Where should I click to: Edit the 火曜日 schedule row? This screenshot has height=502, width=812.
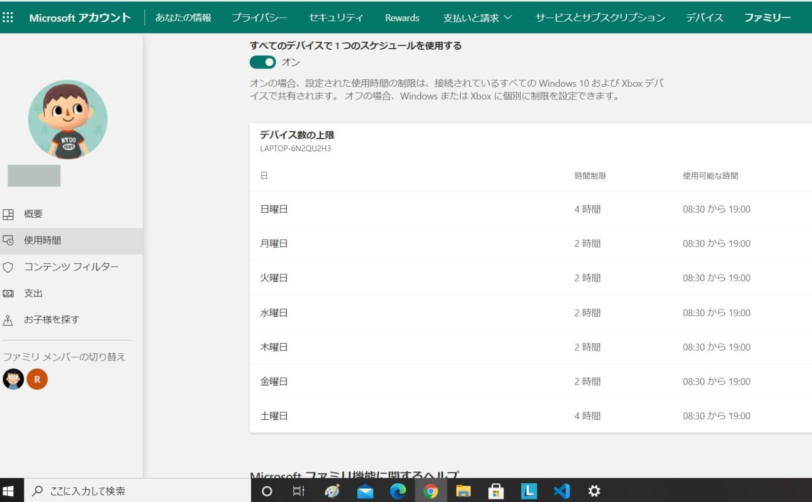[x=531, y=278]
